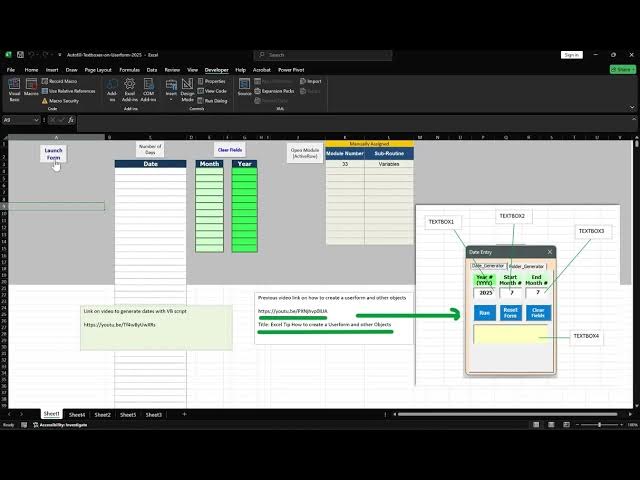Click the green Share button

click(x=623, y=70)
